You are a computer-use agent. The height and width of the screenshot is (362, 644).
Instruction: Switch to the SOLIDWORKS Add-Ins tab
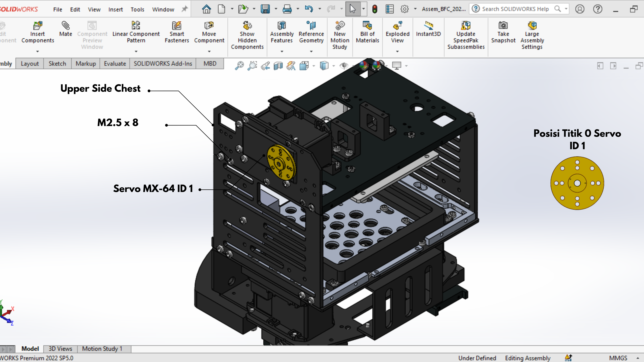point(163,64)
